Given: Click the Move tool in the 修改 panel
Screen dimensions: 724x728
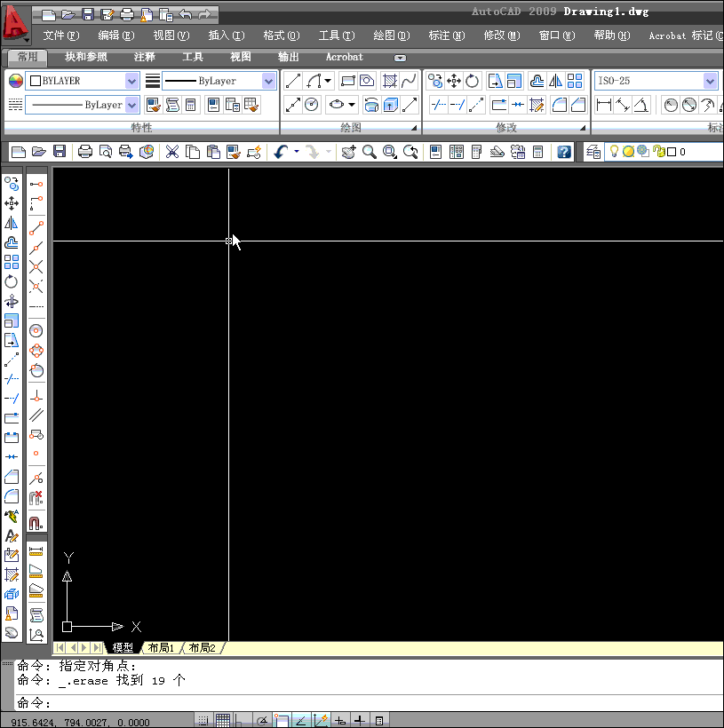Looking at the screenshot, I should [454, 81].
